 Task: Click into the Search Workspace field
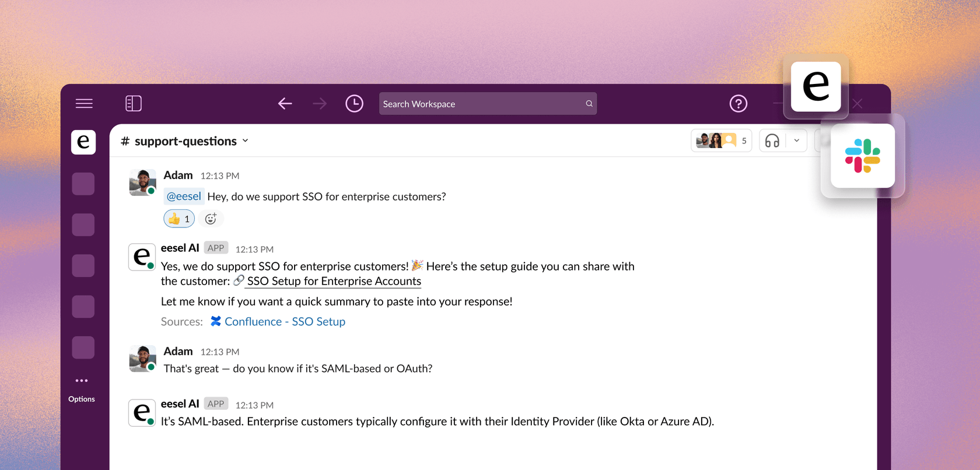(x=478, y=104)
